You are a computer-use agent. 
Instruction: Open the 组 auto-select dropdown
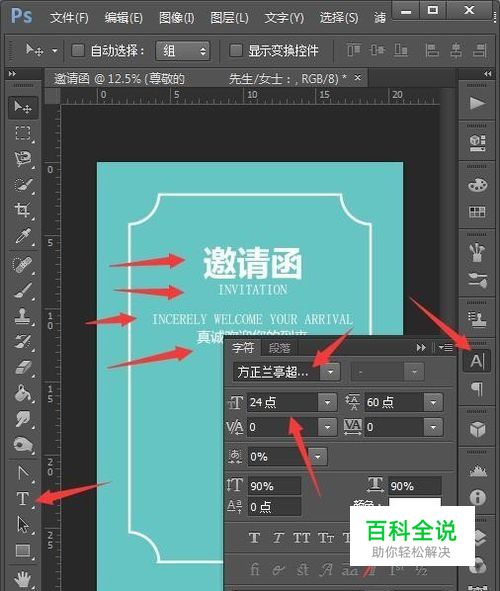tap(183, 51)
